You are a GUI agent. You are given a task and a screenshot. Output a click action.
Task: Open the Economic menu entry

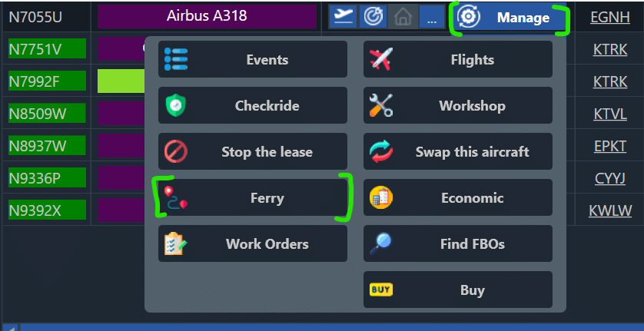tap(457, 197)
